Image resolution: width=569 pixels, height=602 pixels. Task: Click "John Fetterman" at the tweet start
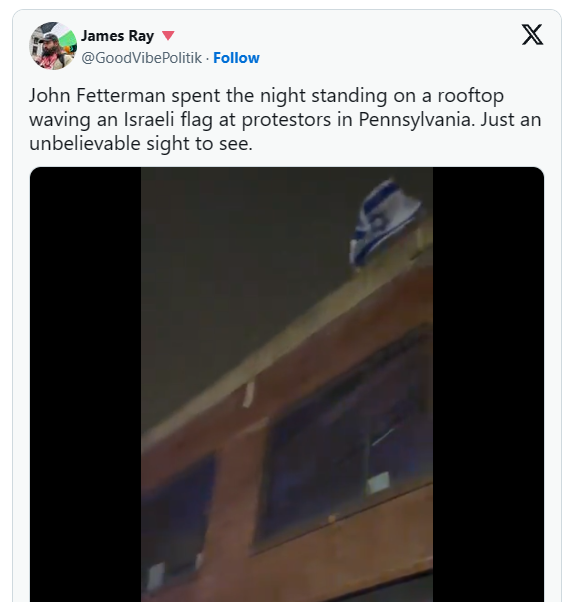[x=97, y=95]
